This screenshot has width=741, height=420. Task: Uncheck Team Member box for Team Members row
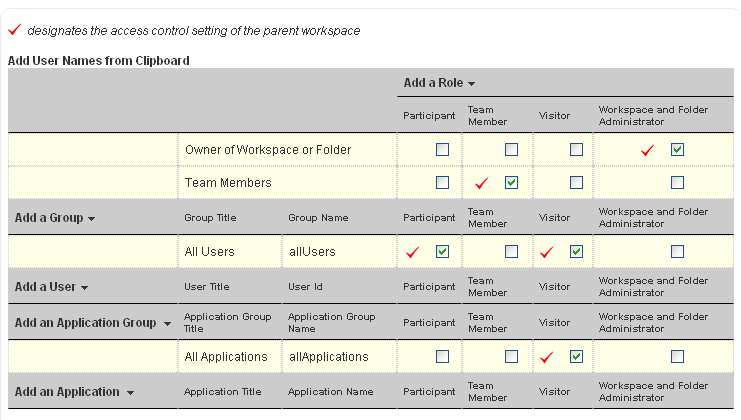(x=511, y=183)
